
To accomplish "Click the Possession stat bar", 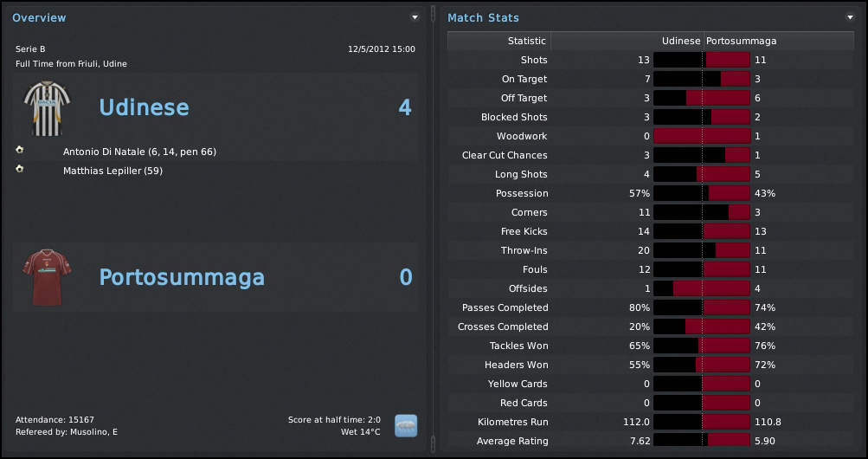I will [701, 193].
